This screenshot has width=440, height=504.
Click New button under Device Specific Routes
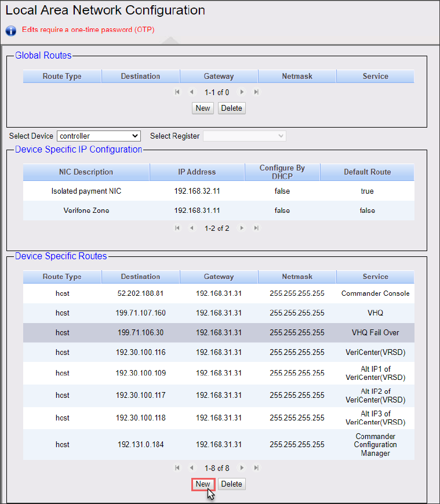(203, 484)
